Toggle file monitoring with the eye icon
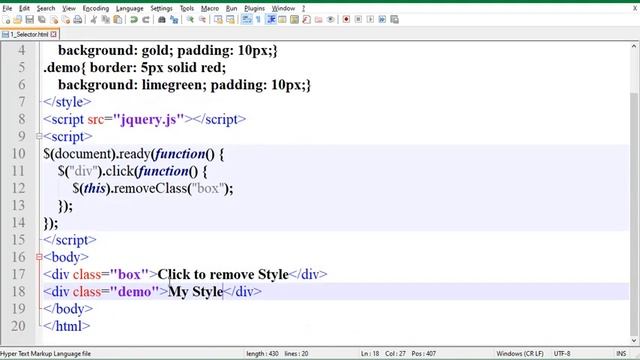Image resolution: width=640 pixels, height=360 pixels. click(331, 20)
